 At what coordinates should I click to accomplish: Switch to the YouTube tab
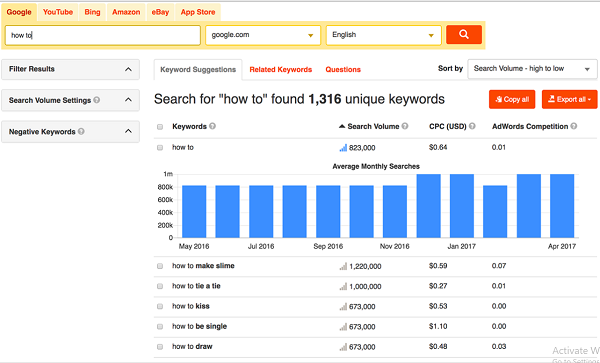pos(58,12)
